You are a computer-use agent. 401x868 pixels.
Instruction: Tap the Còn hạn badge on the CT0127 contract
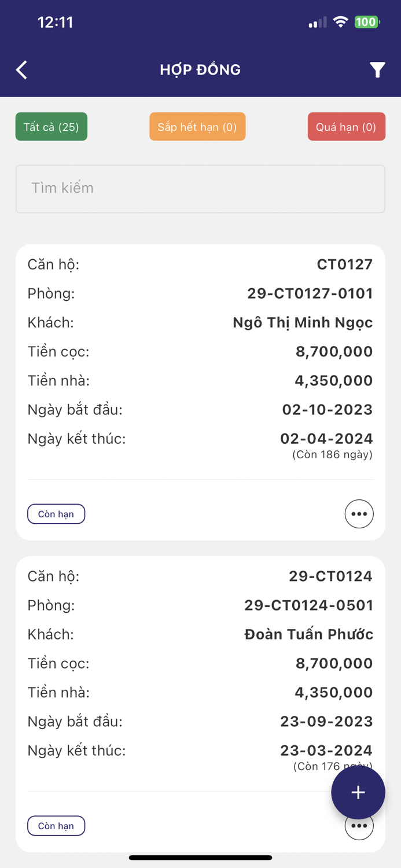56,513
